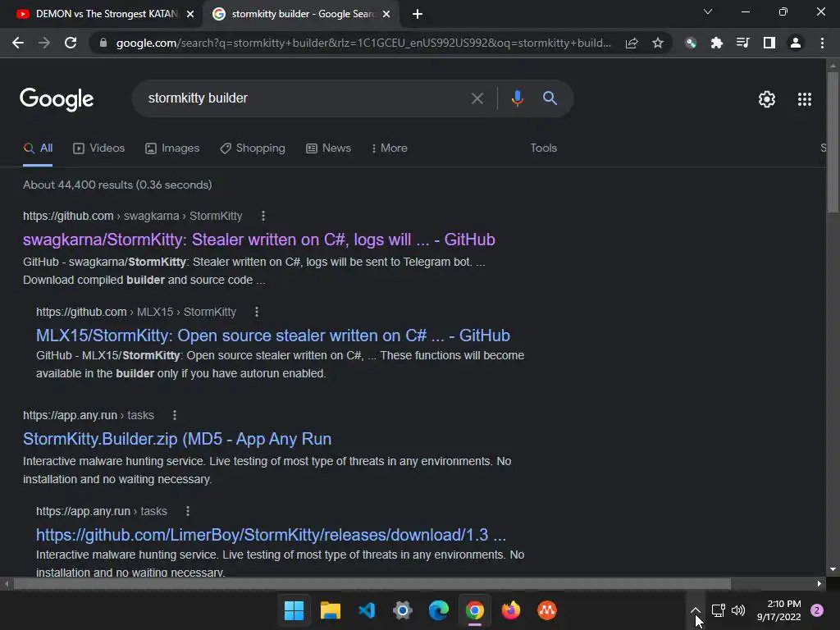Image resolution: width=840 pixels, height=630 pixels.
Task: Open the Google apps grid
Action: [x=805, y=99]
